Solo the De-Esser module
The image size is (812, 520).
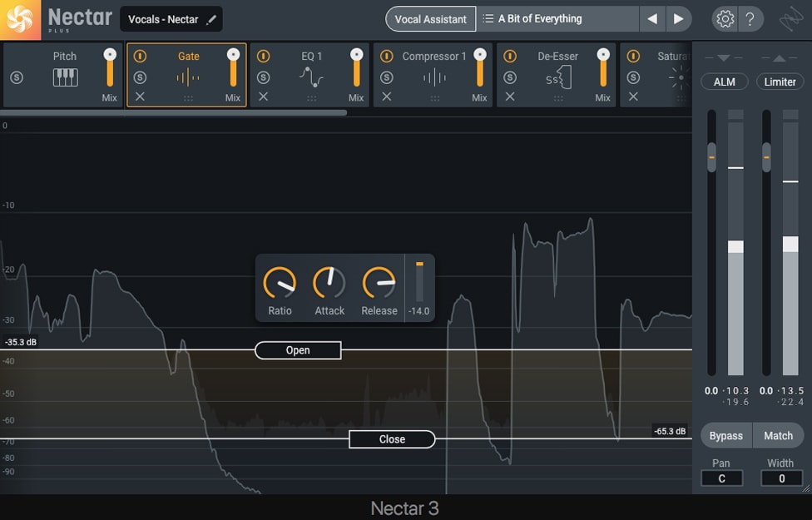click(509, 77)
